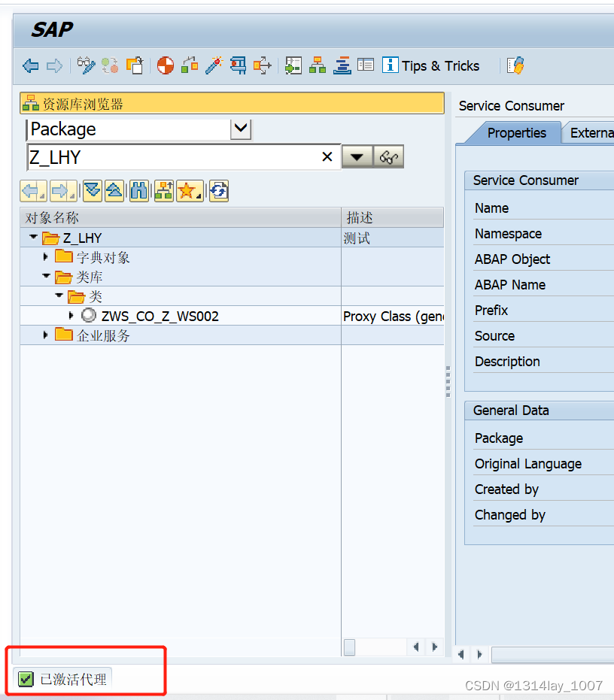This screenshot has height=700, width=614.
Task: Click the browser Next Object arrow button
Action: coord(63,191)
